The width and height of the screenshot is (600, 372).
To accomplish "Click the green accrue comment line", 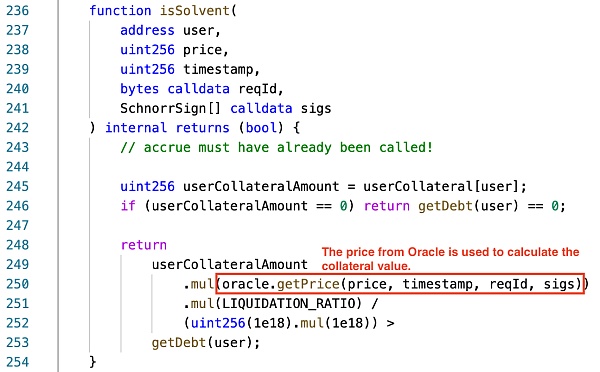I will pyautogui.click(x=276, y=147).
